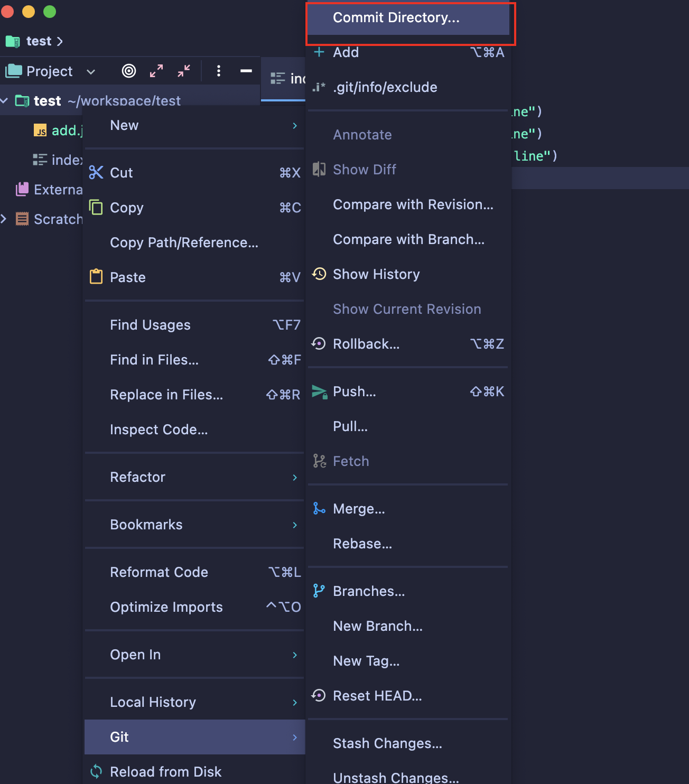Click the test breadcrumb at the top
This screenshot has height=784, width=689.
tap(38, 41)
